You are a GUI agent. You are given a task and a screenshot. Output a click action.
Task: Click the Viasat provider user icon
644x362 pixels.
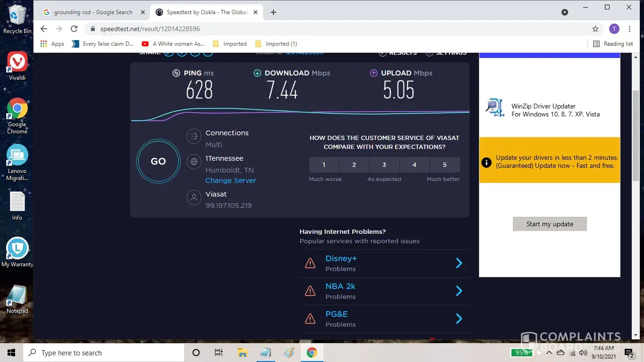[x=194, y=197]
